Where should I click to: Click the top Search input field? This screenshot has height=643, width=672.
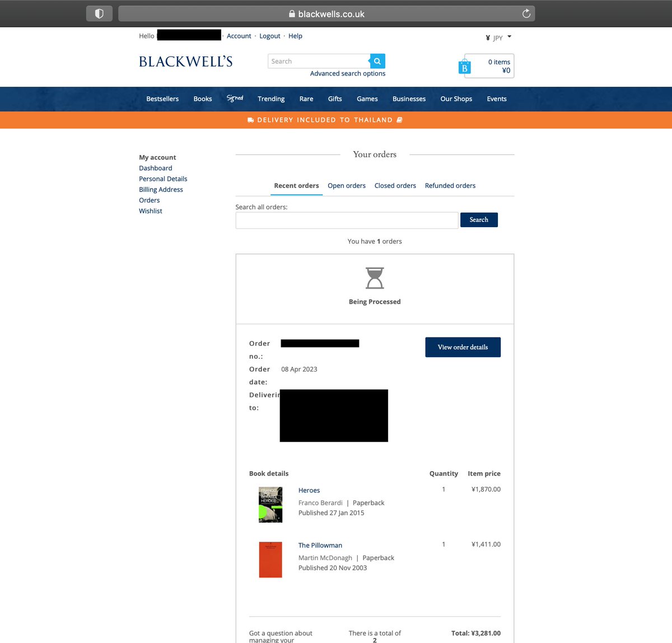[x=319, y=61]
